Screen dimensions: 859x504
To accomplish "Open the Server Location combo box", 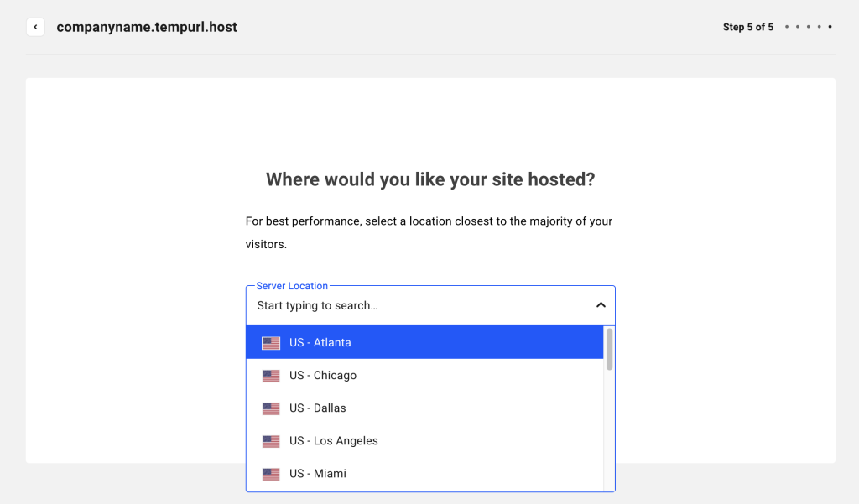I will 419,304.
